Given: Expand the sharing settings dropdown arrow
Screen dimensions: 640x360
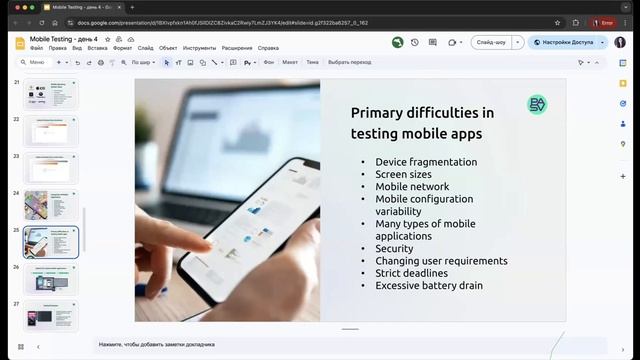Looking at the screenshot, I should (x=602, y=42).
